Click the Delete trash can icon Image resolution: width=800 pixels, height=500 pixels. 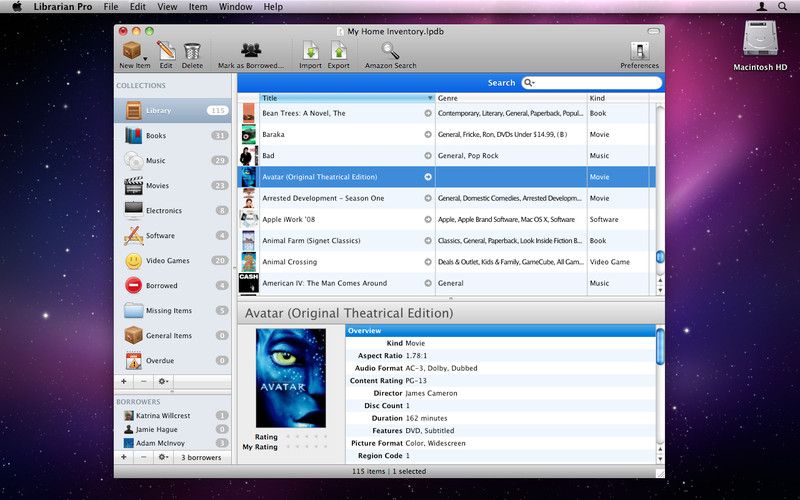tap(192, 51)
